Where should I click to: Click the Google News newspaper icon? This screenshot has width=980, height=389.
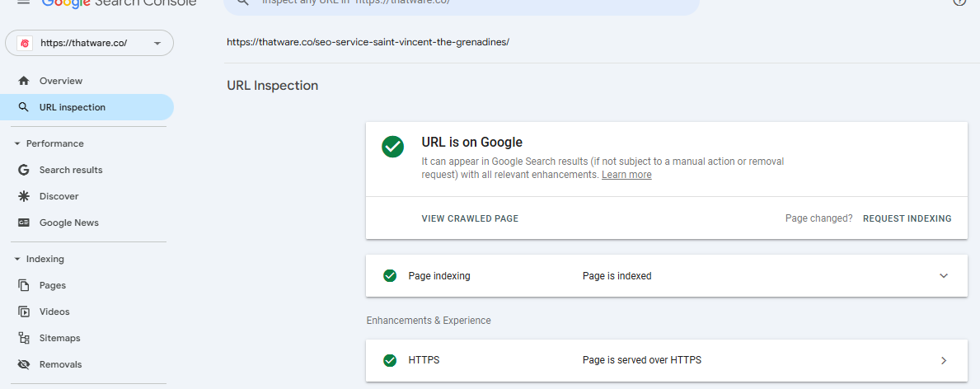click(x=24, y=223)
